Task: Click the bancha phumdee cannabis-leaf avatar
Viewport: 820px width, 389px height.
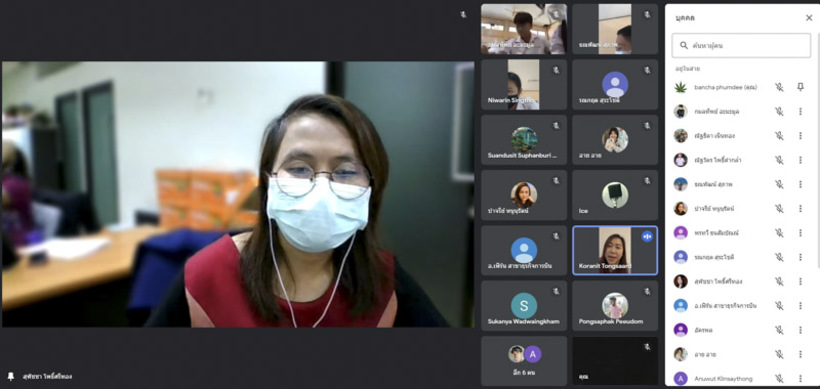Action: [680, 87]
